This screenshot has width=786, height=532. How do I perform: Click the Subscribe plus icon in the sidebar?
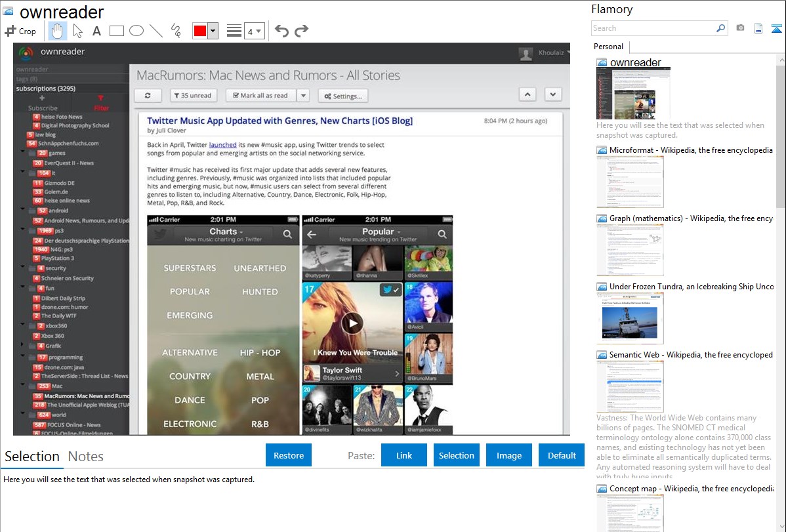click(42, 98)
